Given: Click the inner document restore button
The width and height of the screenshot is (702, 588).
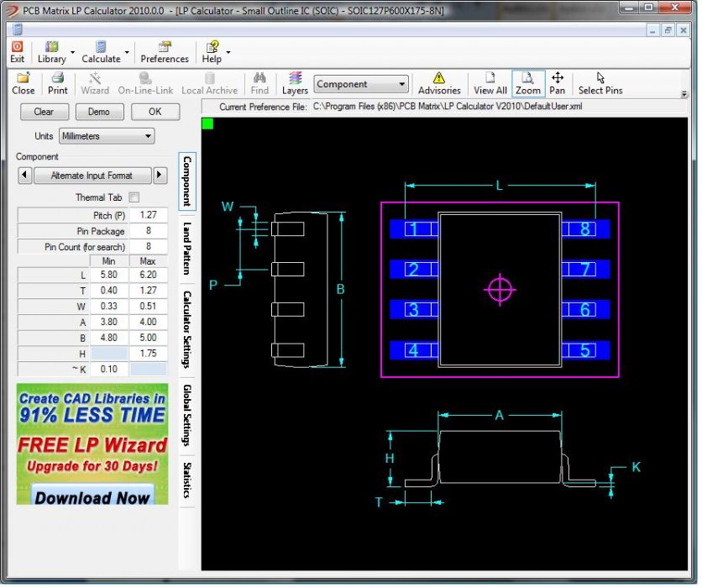Looking at the screenshot, I should point(668,30).
